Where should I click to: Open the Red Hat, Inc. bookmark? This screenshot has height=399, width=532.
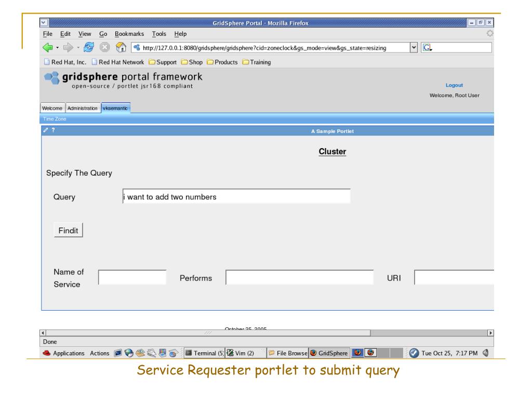click(65, 62)
